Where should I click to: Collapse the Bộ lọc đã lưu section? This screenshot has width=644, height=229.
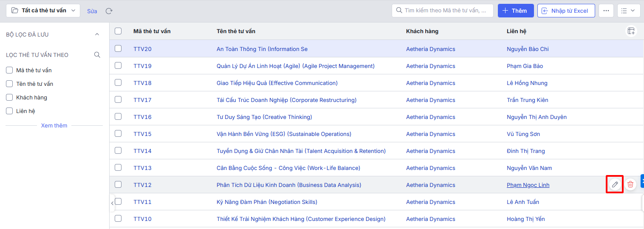coord(97,34)
